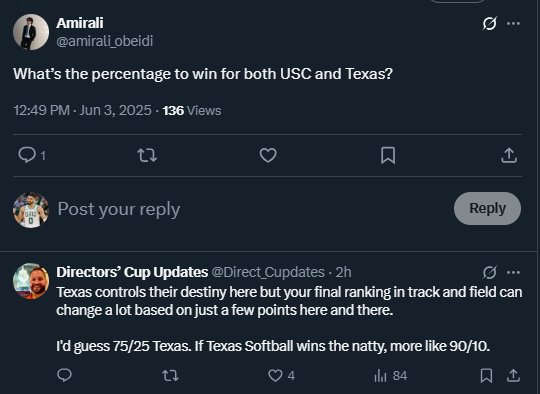Open the 136 Views count on post
Image resolution: width=540 pixels, height=394 pixels.
[x=192, y=111]
